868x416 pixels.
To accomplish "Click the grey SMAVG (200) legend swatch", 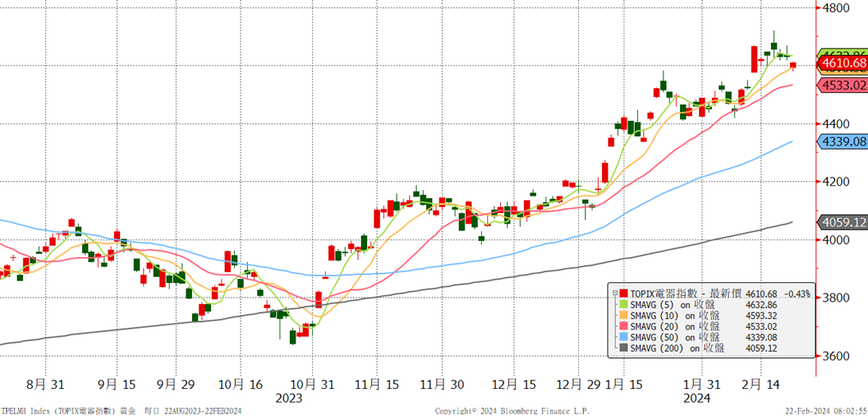I will (624, 348).
